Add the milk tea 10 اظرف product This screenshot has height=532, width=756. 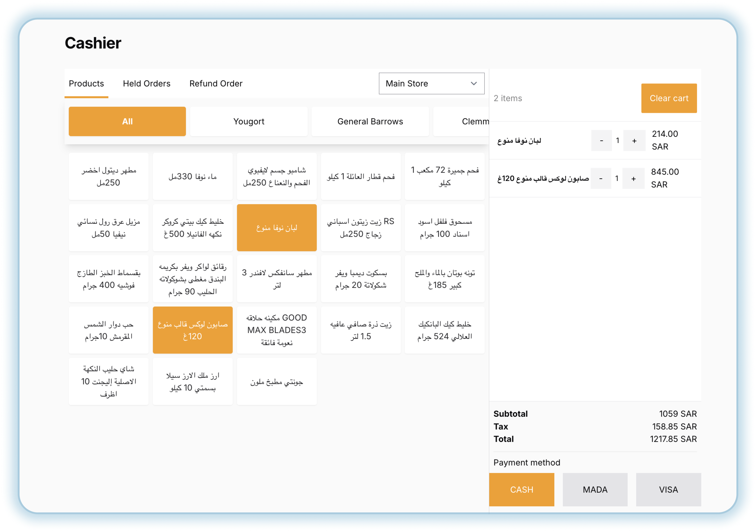pyautogui.click(x=109, y=381)
